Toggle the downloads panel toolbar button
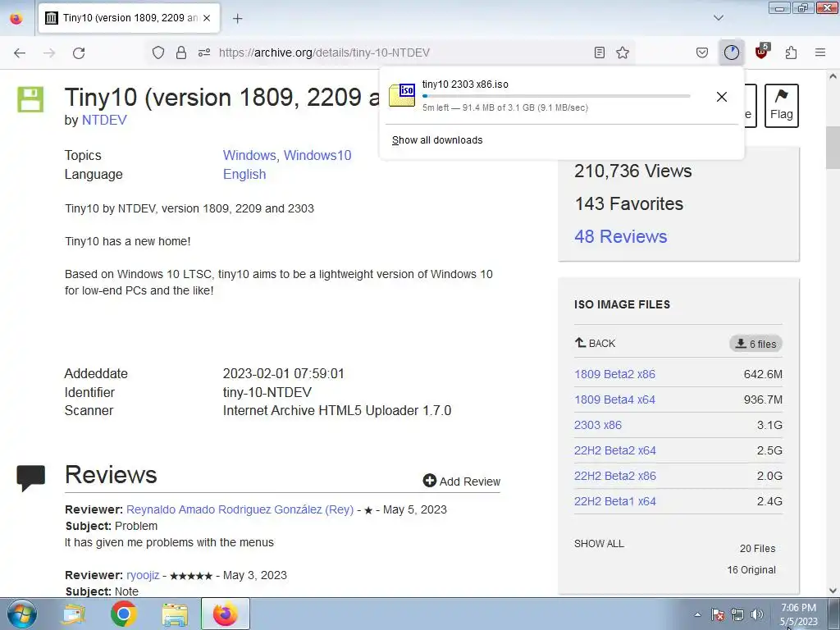The image size is (840, 630). click(731, 52)
